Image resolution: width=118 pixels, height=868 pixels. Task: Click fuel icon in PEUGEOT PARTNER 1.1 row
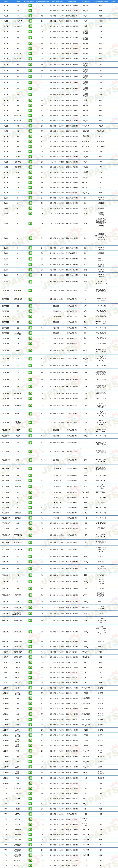pyautogui.click(x=30, y=535)
